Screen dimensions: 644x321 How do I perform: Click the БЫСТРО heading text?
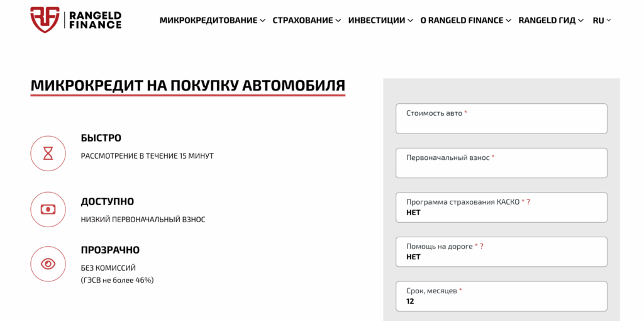click(101, 138)
